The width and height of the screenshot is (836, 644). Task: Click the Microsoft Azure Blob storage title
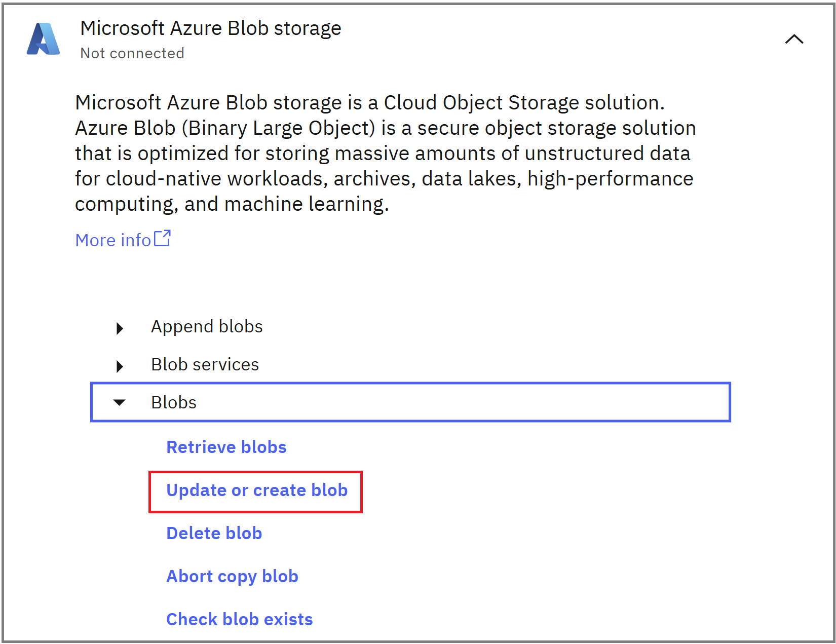211,28
